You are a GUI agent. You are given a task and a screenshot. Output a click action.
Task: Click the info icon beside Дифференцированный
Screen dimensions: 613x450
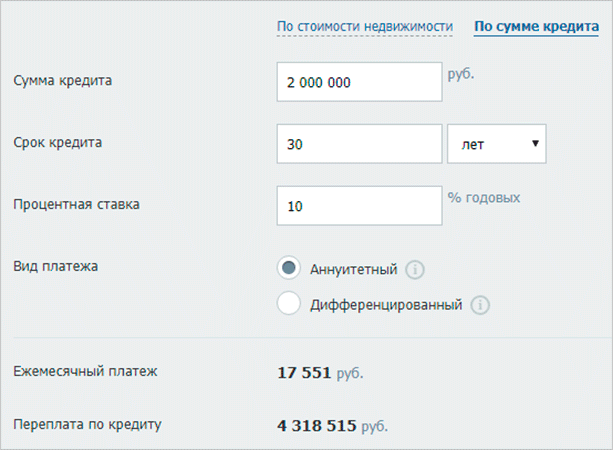[x=480, y=305]
